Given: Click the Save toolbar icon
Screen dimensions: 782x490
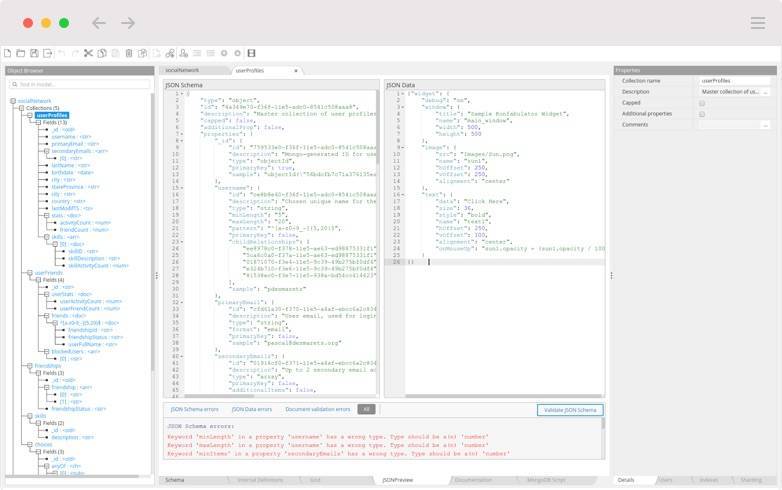Looking at the screenshot, I should (34, 53).
